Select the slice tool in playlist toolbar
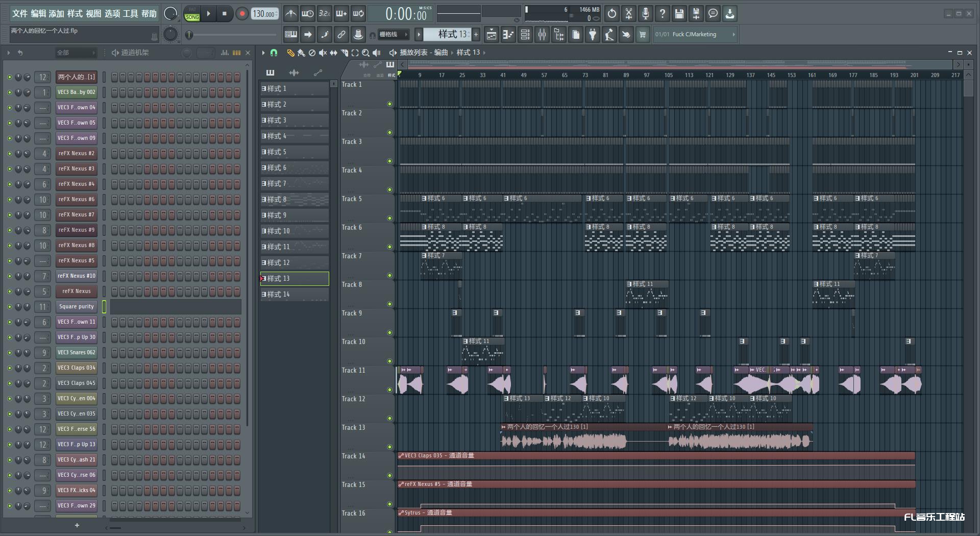 pyautogui.click(x=344, y=53)
